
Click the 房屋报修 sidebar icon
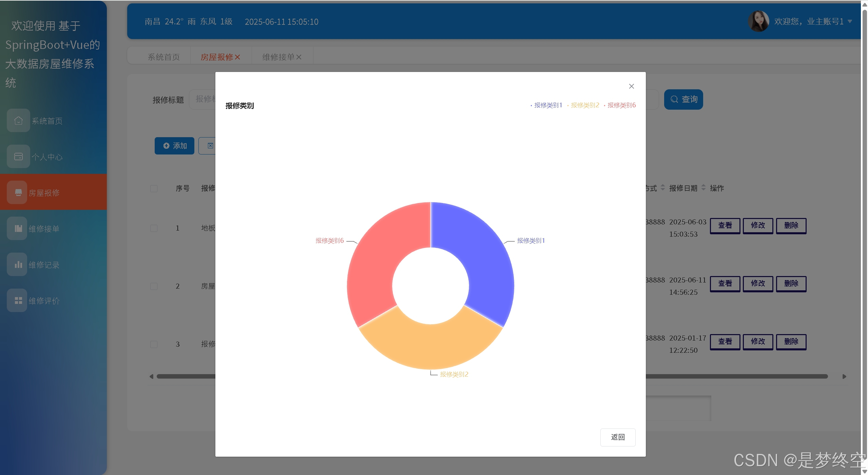(x=18, y=193)
